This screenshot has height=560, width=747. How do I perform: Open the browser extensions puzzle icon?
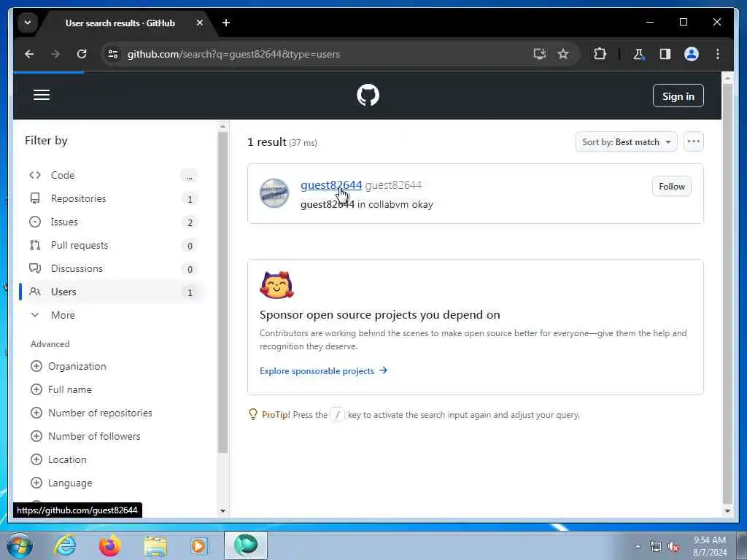tap(600, 54)
